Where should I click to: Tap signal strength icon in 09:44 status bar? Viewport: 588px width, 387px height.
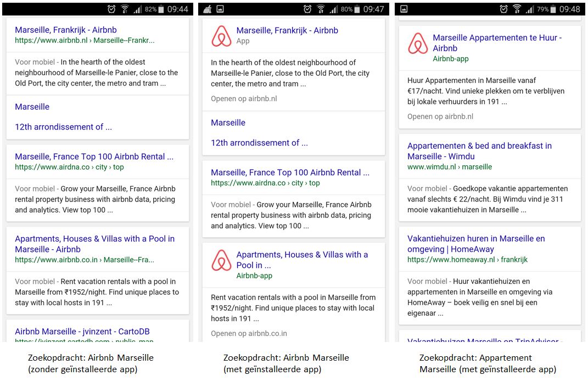[x=138, y=9]
